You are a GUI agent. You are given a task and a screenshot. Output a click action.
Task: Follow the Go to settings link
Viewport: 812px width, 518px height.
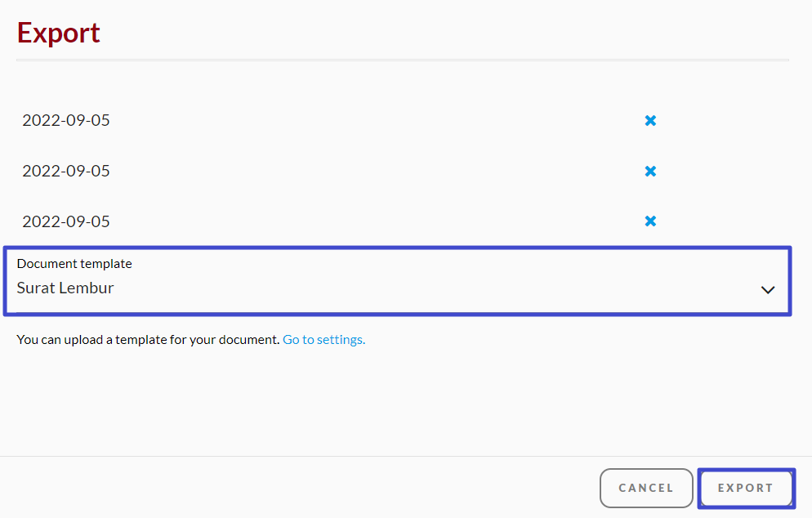(x=323, y=340)
